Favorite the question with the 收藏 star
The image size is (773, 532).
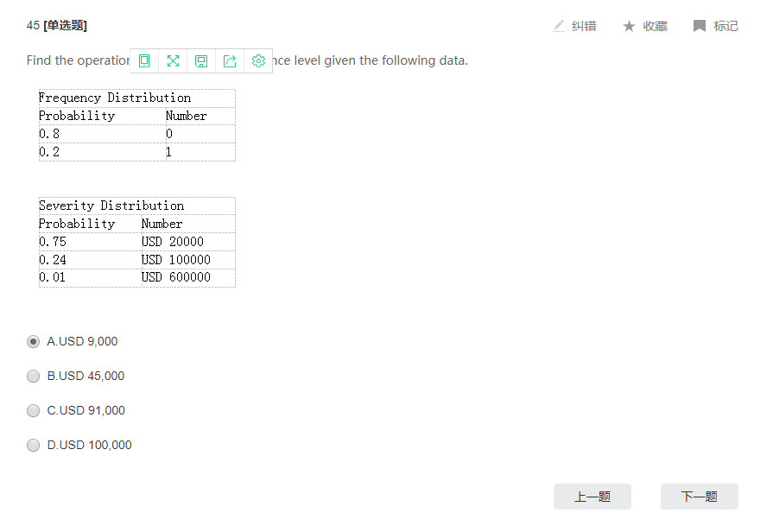tap(630, 26)
